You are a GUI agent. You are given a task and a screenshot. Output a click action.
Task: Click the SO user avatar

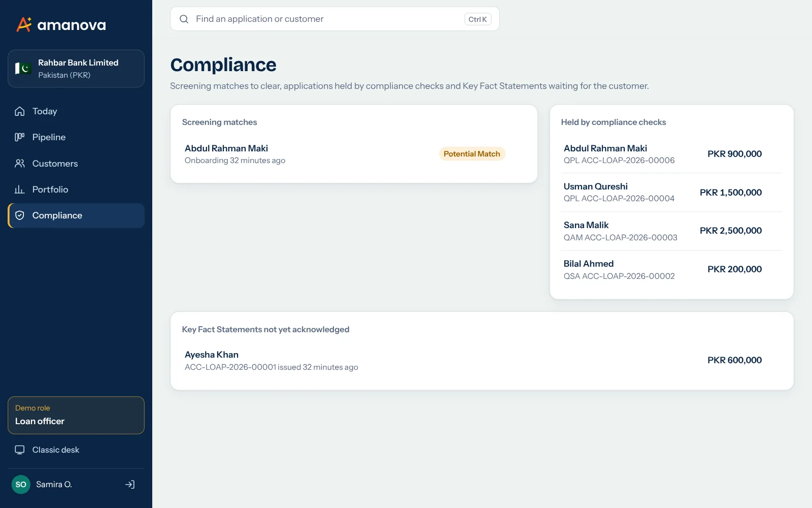tap(21, 485)
